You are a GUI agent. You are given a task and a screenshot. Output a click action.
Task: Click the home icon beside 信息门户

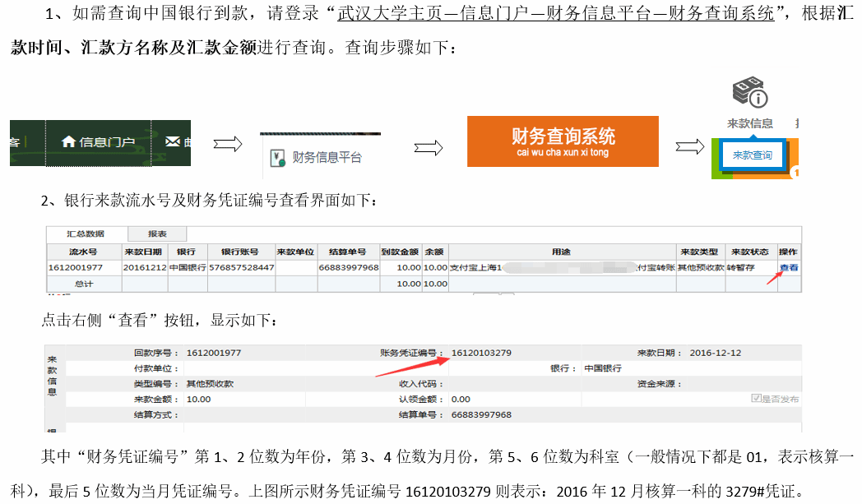coord(69,141)
